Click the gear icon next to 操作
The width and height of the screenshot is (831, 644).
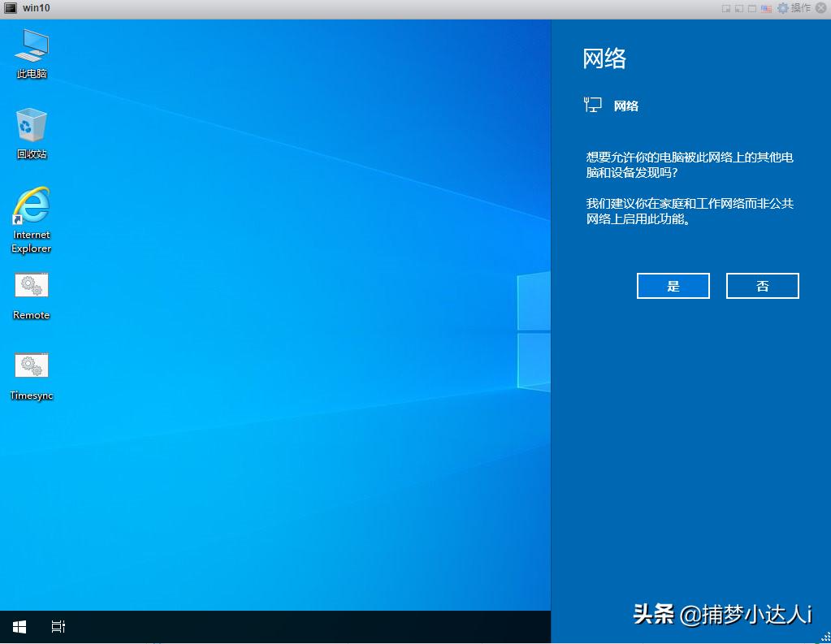tap(782, 8)
